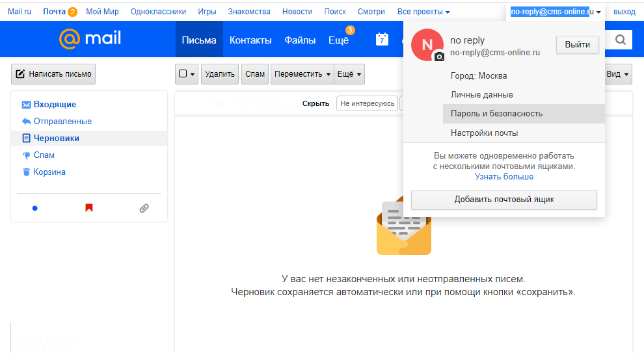Open the toolbar Ещё dropdown
Image resolution: width=644 pixels, height=353 pixels.
click(x=349, y=74)
